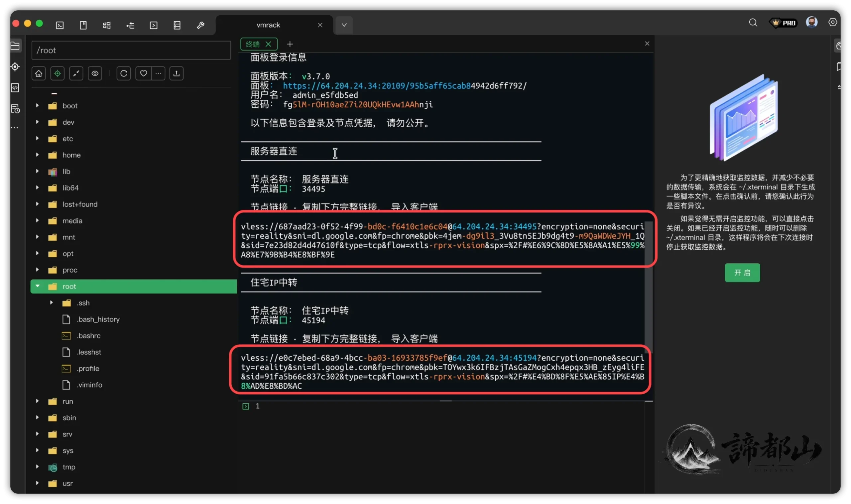Image resolution: width=851 pixels, height=504 pixels.
Task: Open the file manager sidebar icon
Action: (15, 46)
